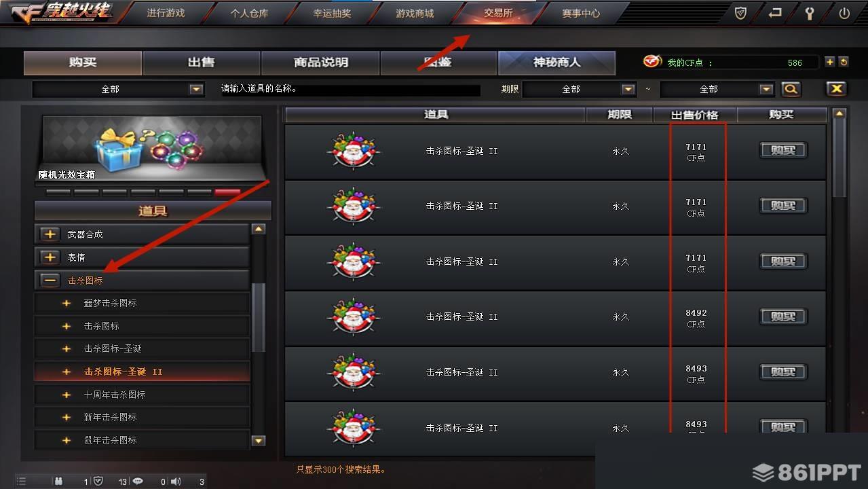Viewport: 868px width, 489px height.
Task: Click the power exit icon
Action: [844, 13]
